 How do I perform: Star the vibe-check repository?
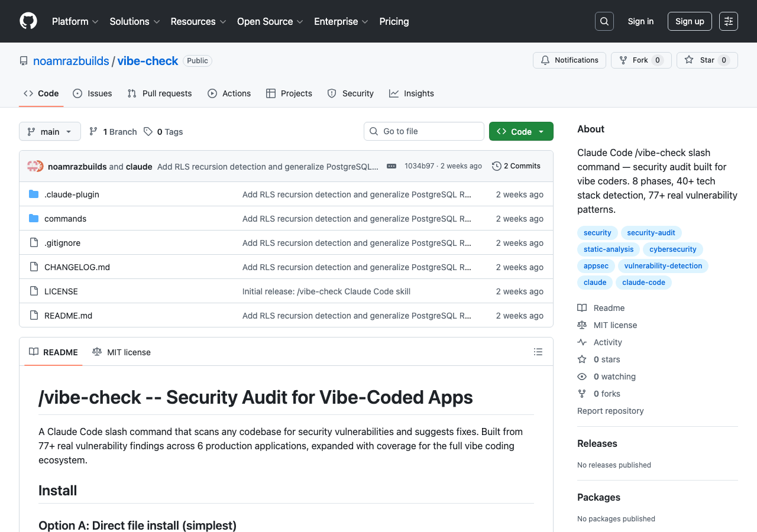[x=707, y=60]
